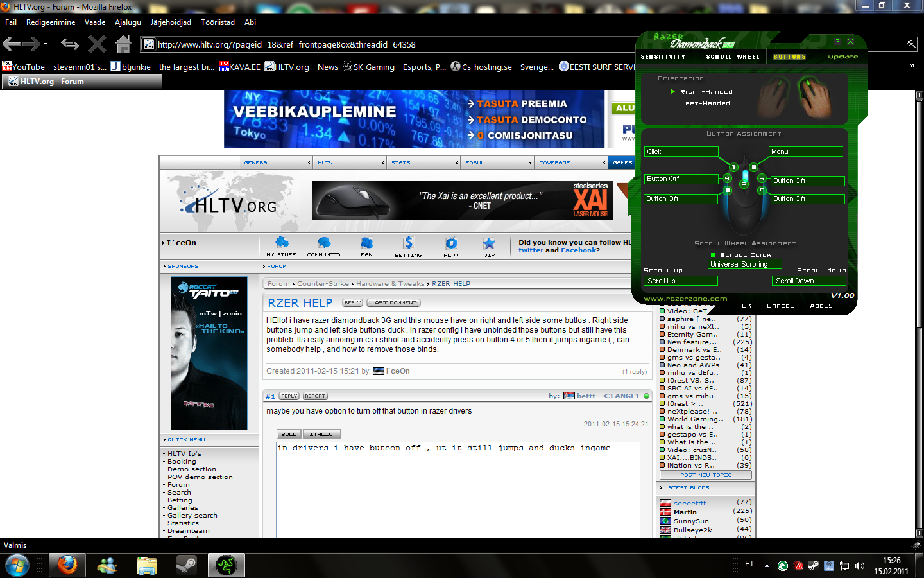Click the HLTV television icon
924x578 pixels.
tap(451, 243)
